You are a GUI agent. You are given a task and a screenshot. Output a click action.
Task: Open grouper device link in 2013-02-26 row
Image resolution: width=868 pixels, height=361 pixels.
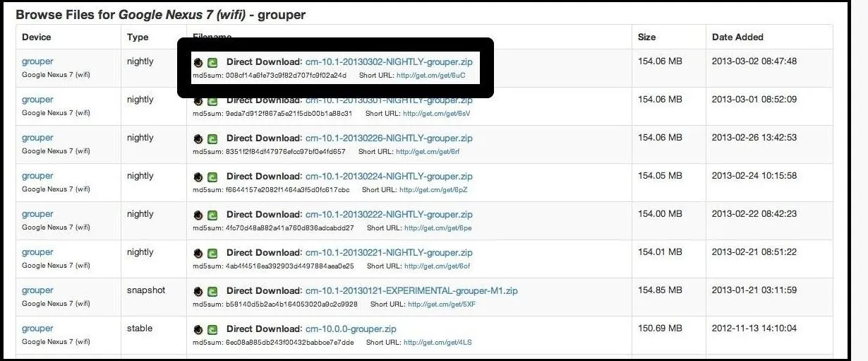click(x=37, y=138)
